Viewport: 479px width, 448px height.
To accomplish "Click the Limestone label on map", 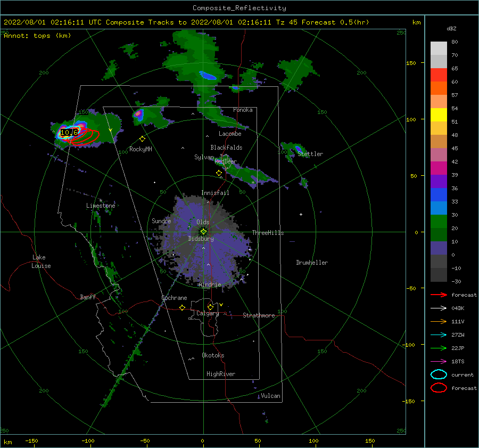I will coord(101,206).
